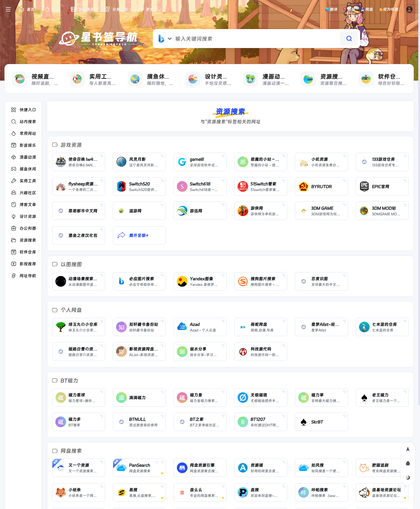Select 常用网站 in the sidebar
Screen dimensions: 420x509
23,133
